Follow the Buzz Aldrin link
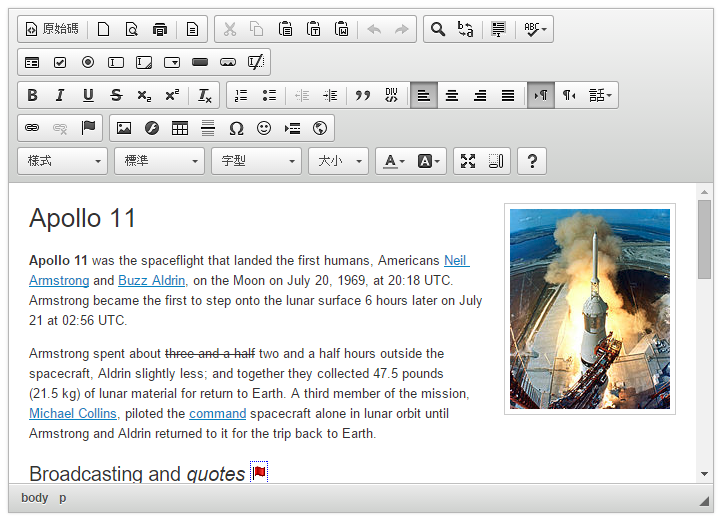Screen dimensions: 720x519 click(x=151, y=281)
